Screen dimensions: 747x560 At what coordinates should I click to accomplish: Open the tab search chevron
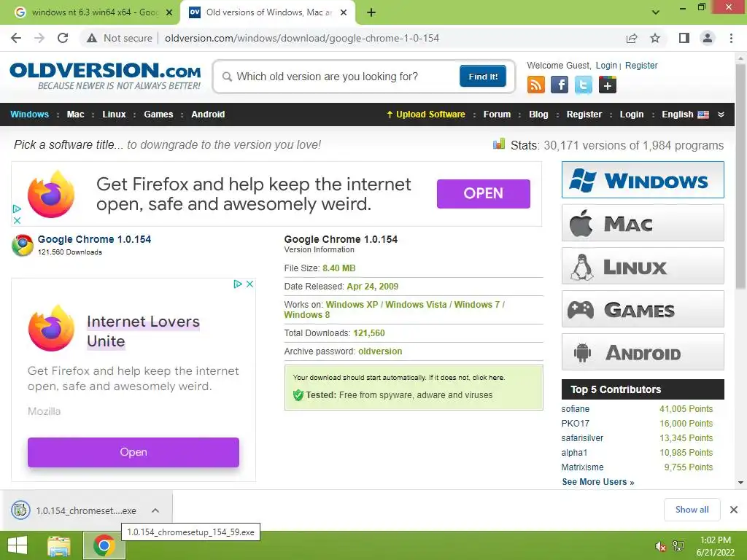pos(656,12)
